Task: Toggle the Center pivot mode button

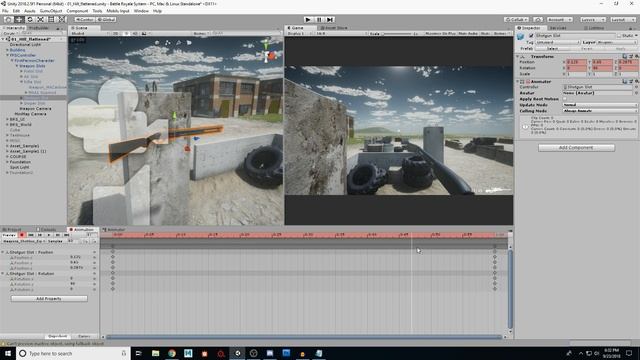Action: click(84, 20)
